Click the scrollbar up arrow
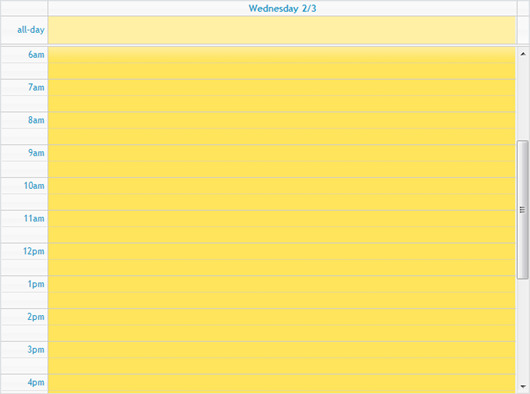Image resolution: width=530 pixels, height=394 pixels. [x=523, y=54]
